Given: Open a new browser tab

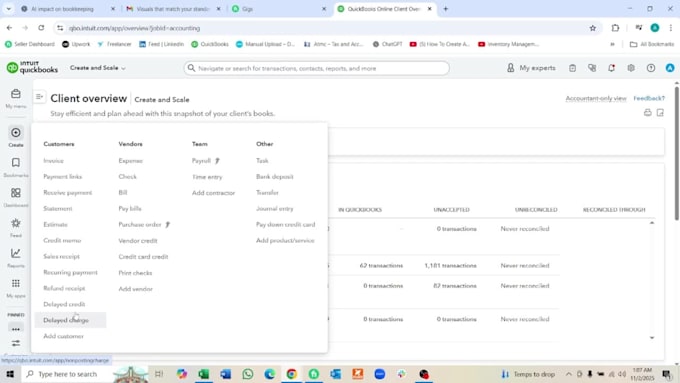Looking at the screenshot, I should tap(445, 9).
